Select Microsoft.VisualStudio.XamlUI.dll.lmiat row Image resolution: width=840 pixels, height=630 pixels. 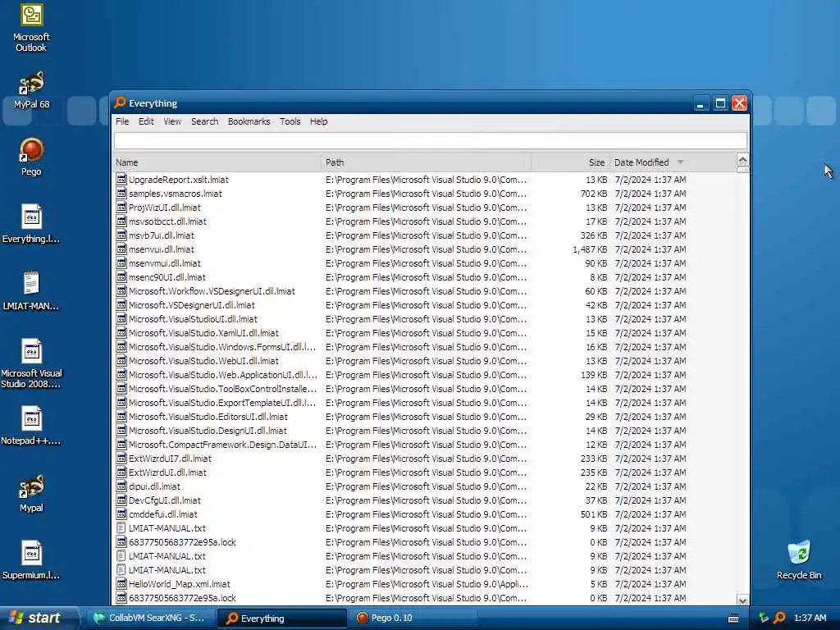coord(426,333)
